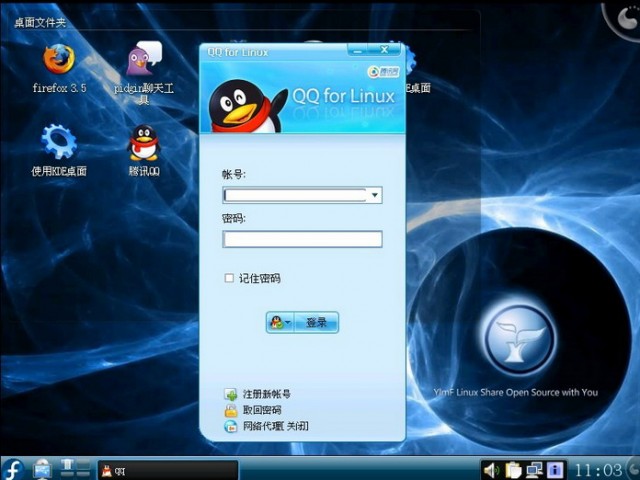Open the Fedora start menu button
Viewport: 640px width, 480px height.
13,469
